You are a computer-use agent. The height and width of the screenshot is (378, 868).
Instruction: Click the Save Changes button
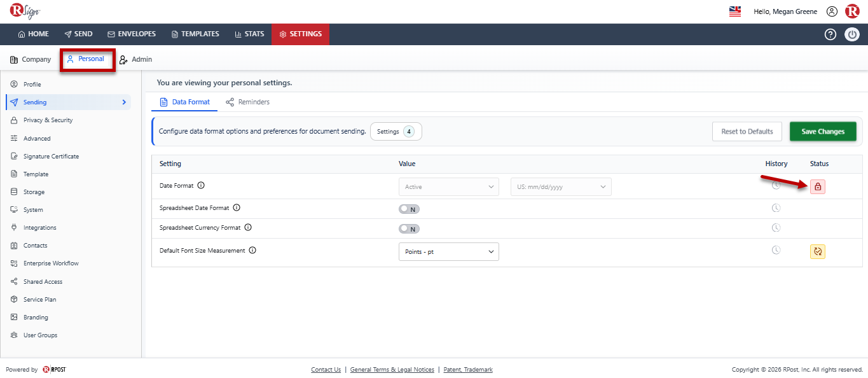pos(823,132)
